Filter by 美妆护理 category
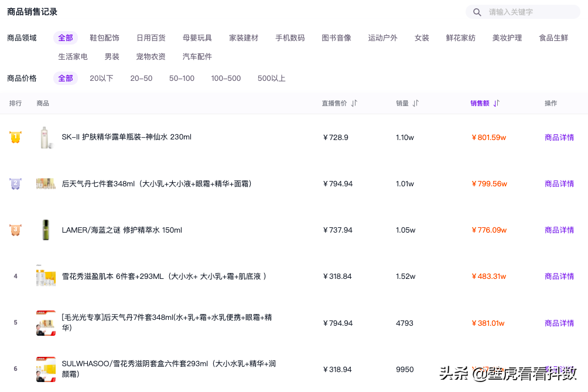 pos(507,38)
